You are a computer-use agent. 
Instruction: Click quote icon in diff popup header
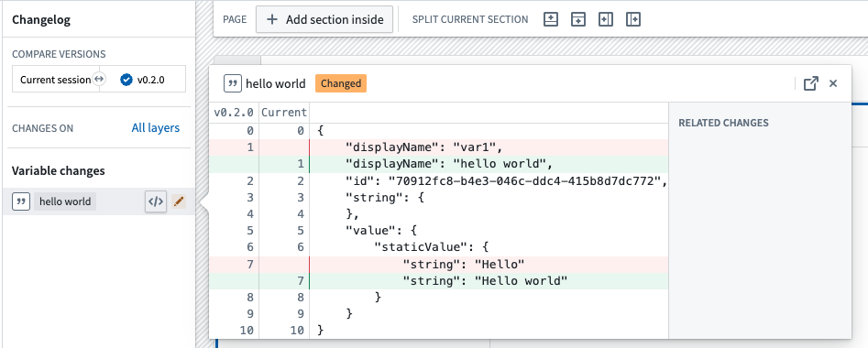[233, 83]
